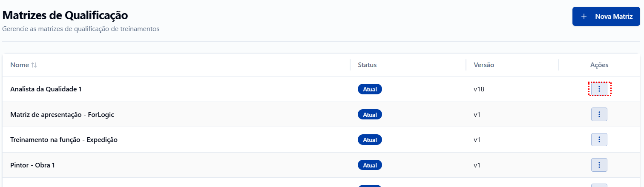Click Atual status badge for Analista da Qualidade 1
Screen dimensions: 644x187
pyautogui.click(x=370, y=89)
